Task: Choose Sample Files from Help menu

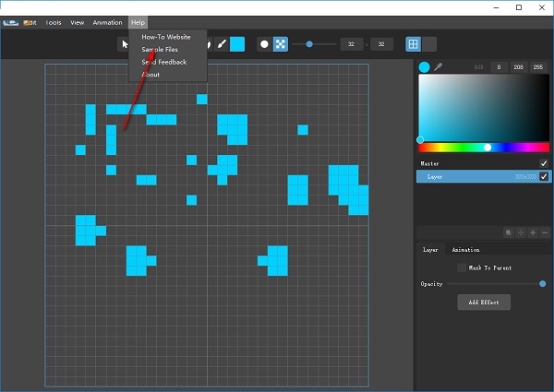Action: 160,49
